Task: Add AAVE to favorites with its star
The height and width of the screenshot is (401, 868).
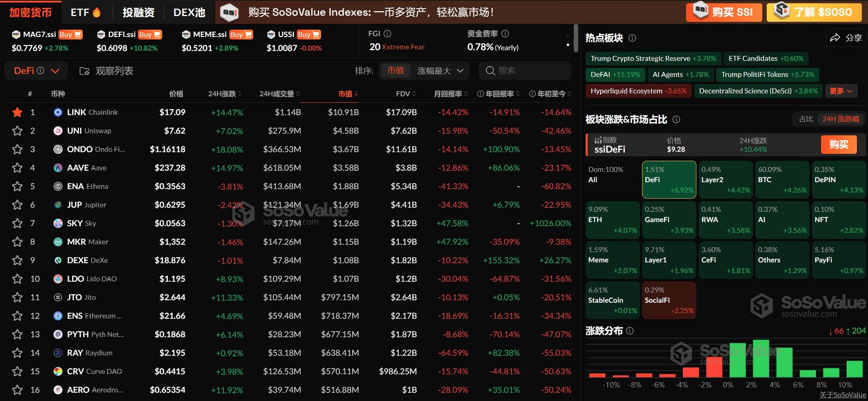Action: [x=17, y=168]
